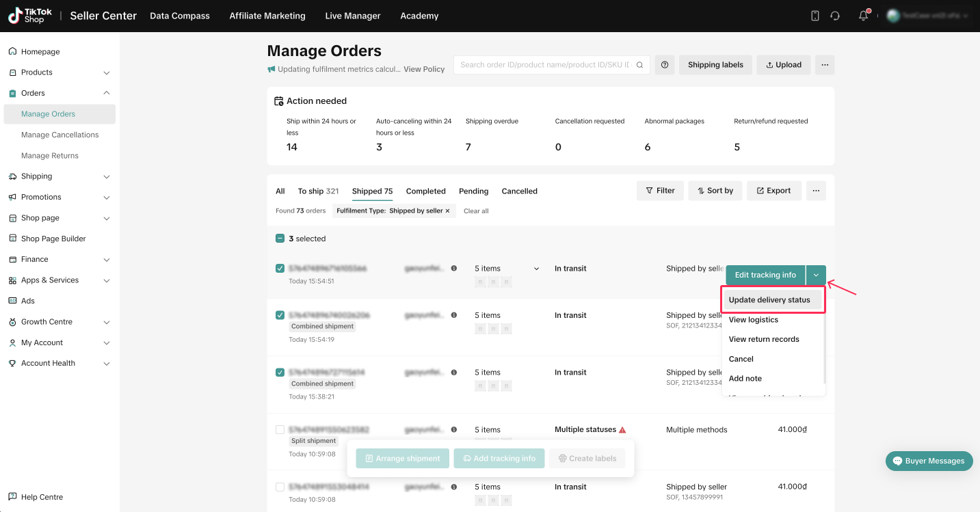This screenshot has width=980, height=512.
Task: Open the Buyer Messages chat bubble
Action: click(929, 461)
